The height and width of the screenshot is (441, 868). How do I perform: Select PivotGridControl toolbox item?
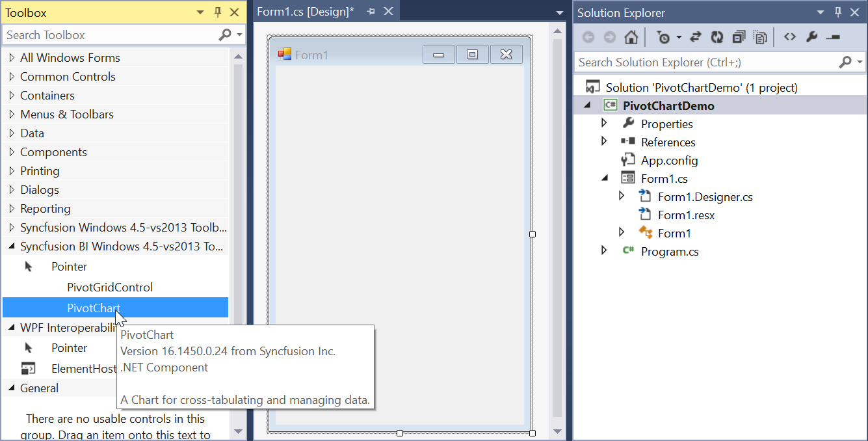point(116,287)
